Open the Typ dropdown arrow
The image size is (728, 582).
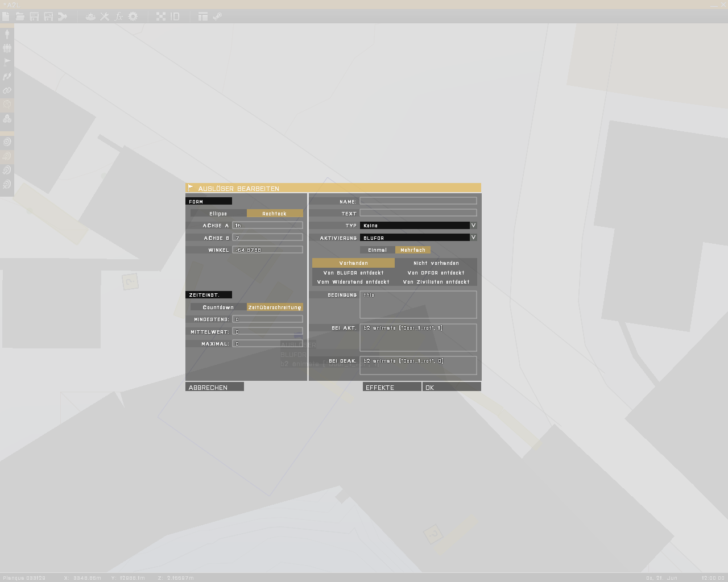click(473, 226)
